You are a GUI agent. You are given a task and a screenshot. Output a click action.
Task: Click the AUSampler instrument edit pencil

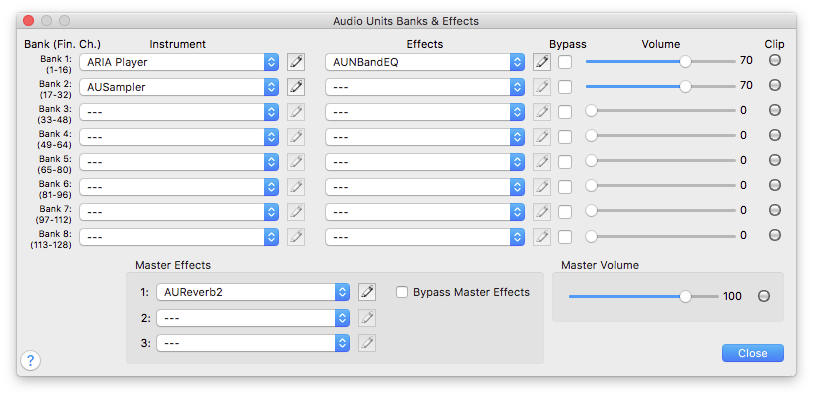coord(296,87)
